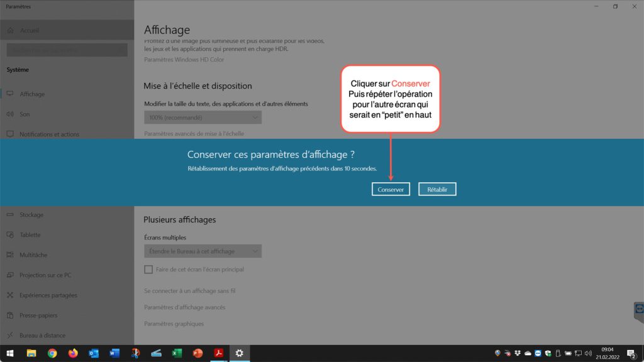Open 'Étendre le Bureau à cet affichage' dropdown

(x=203, y=251)
